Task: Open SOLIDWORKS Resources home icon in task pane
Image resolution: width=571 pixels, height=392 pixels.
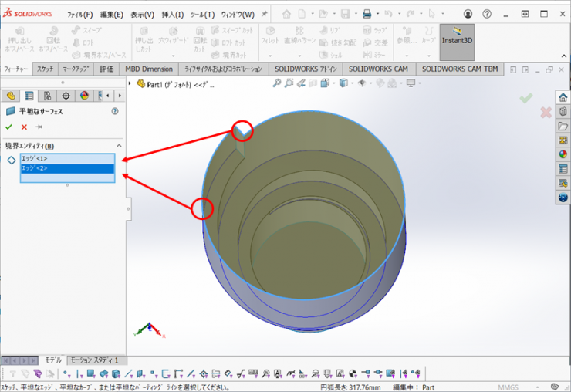Action: point(563,97)
